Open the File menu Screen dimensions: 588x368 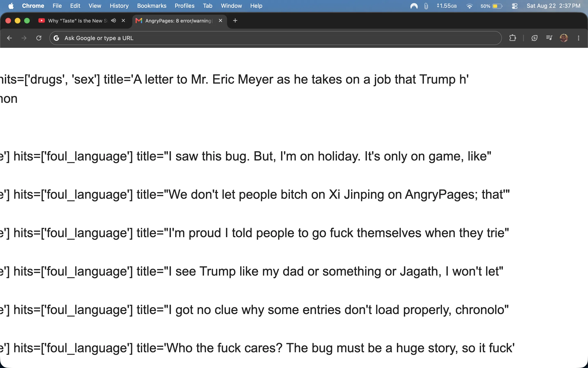pos(57,6)
